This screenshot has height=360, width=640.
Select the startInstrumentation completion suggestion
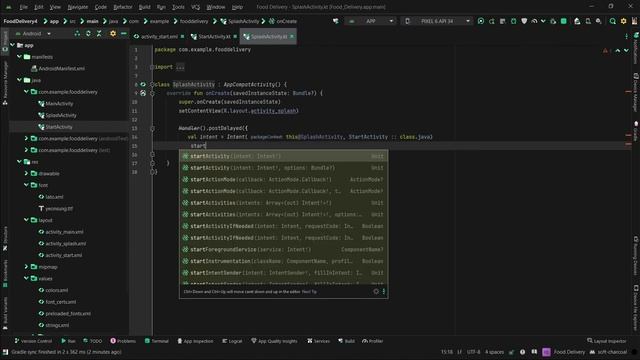click(284, 261)
